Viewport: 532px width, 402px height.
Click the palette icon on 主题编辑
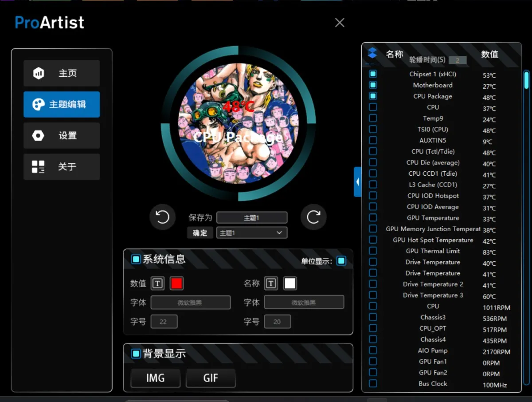tap(39, 104)
